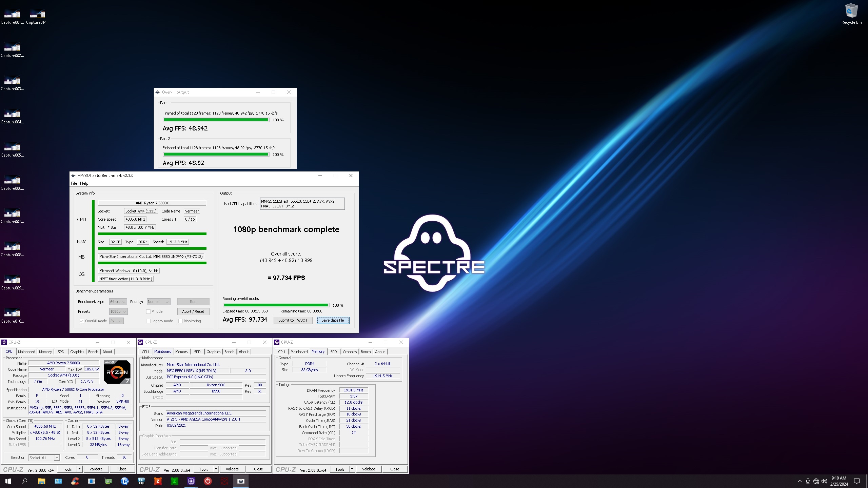Open the red wireframe taskbar icon
Viewport: 868px width, 488px height.
pyautogui.click(x=224, y=481)
